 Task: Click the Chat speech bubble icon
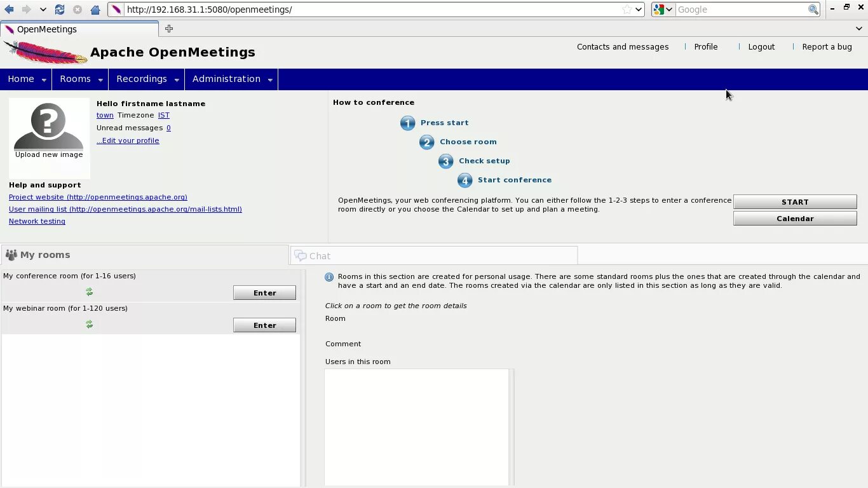tap(301, 255)
